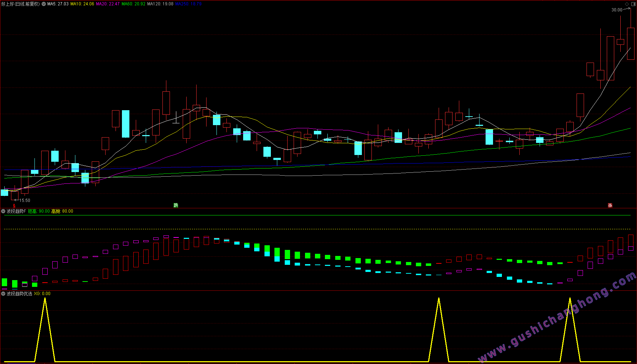Select the MA250: 18.79 indicator label
This screenshot has width=637, height=364.
point(188,4)
